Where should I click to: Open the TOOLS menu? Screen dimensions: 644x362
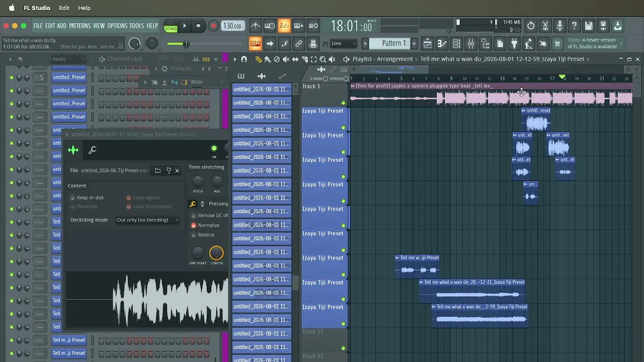click(136, 26)
